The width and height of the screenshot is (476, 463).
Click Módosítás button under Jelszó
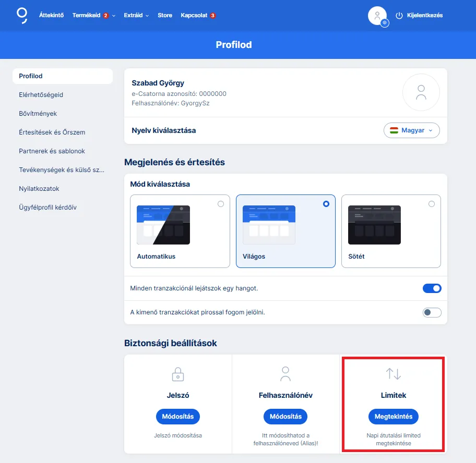pyautogui.click(x=178, y=417)
